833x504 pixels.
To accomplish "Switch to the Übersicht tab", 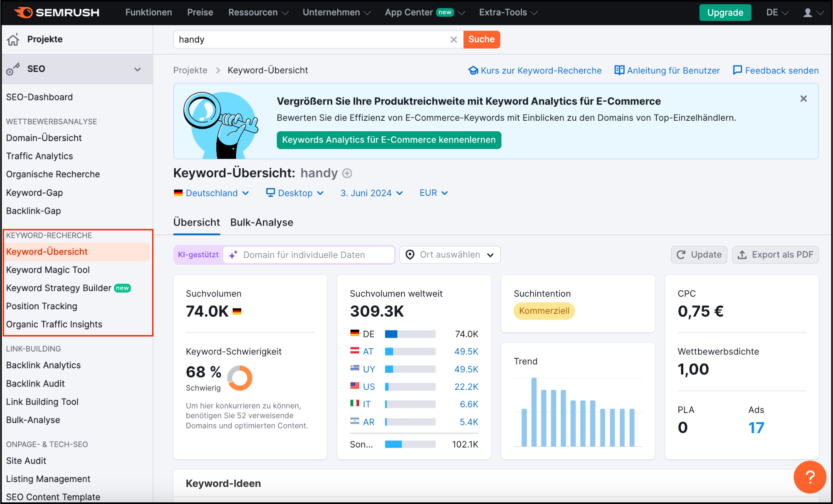I will pyautogui.click(x=196, y=222).
